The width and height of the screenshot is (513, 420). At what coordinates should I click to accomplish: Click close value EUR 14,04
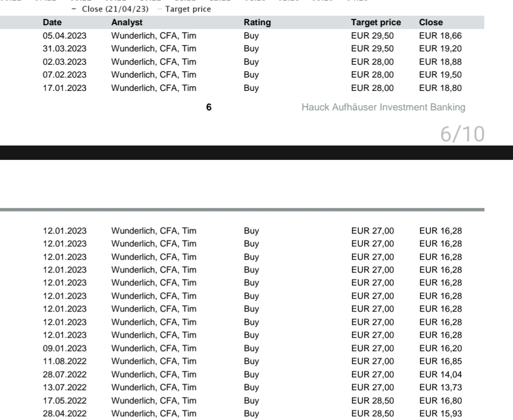coord(440,374)
